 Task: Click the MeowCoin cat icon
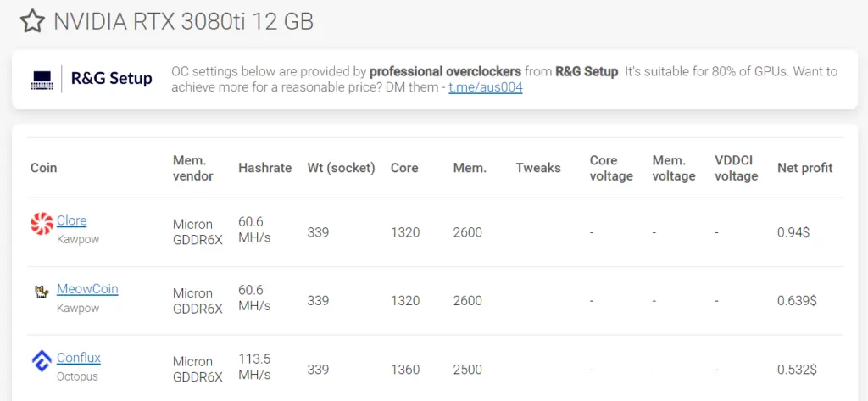42,292
